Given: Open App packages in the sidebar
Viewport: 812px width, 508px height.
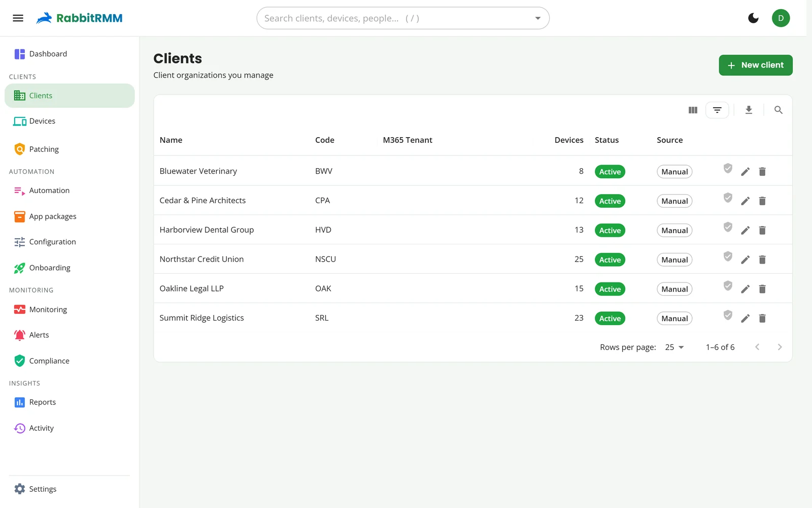Looking at the screenshot, I should 70,216.
